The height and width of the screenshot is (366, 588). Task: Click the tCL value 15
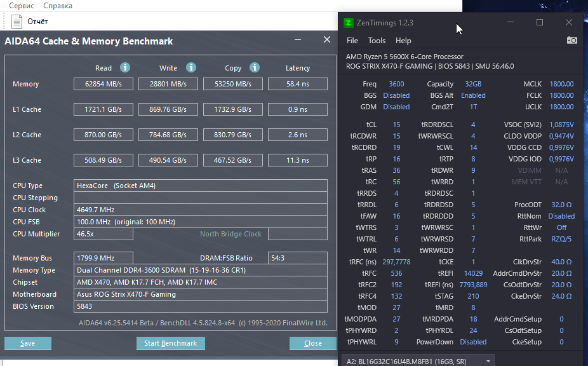click(x=396, y=125)
